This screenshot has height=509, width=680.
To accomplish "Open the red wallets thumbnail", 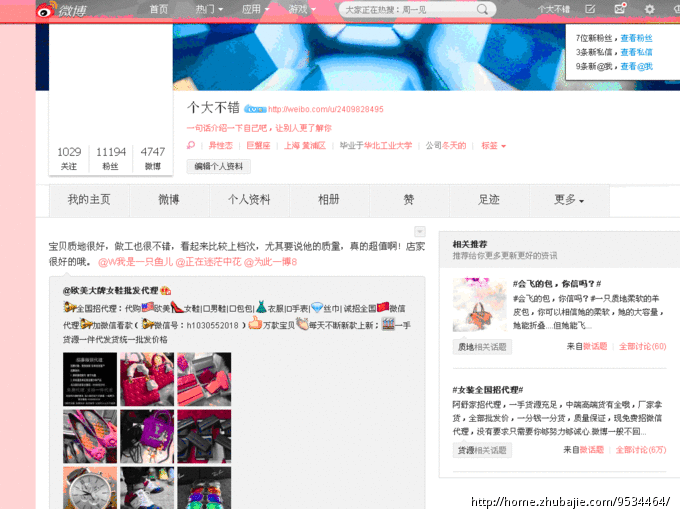I will pos(204,379).
